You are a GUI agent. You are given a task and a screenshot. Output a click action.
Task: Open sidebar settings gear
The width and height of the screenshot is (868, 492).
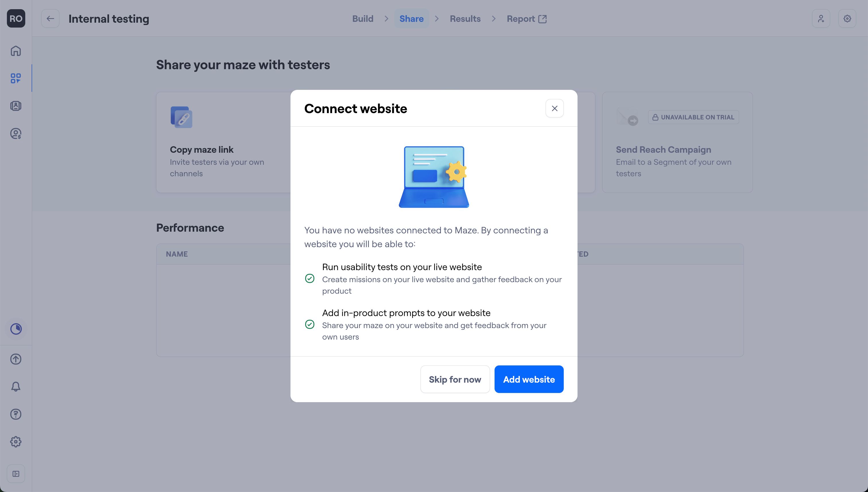coord(16,442)
